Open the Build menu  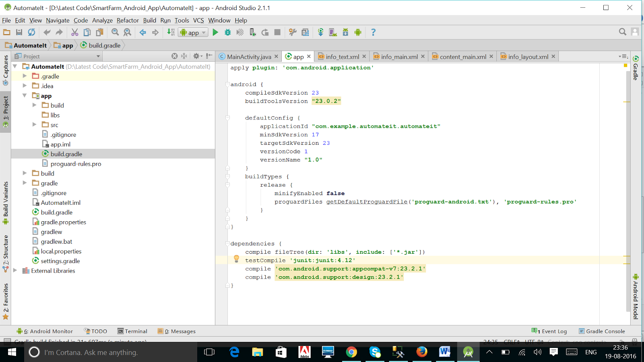(x=150, y=20)
